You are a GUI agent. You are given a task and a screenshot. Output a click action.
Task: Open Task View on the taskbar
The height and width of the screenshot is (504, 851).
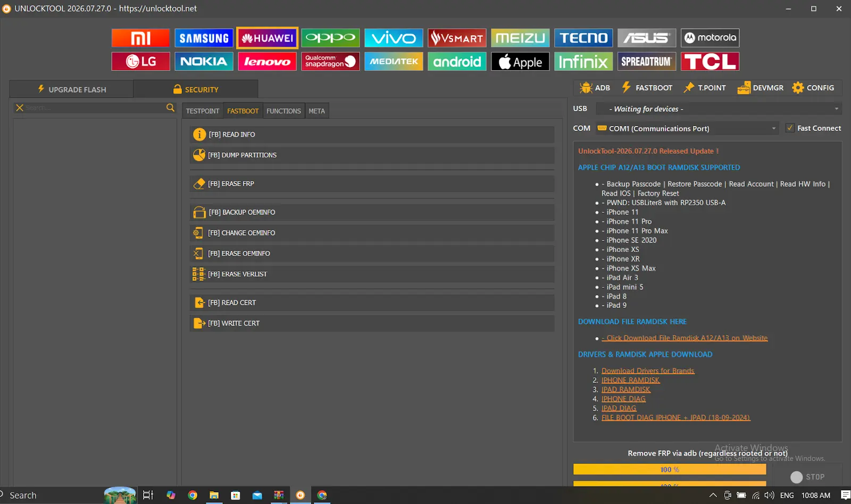[x=148, y=495]
